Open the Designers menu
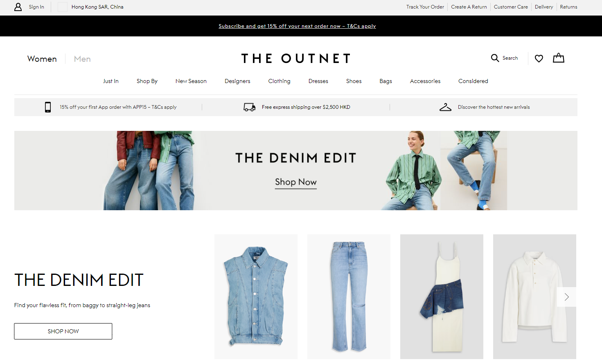The width and height of the screenshot is (602, 364). [x=237, y=81]
